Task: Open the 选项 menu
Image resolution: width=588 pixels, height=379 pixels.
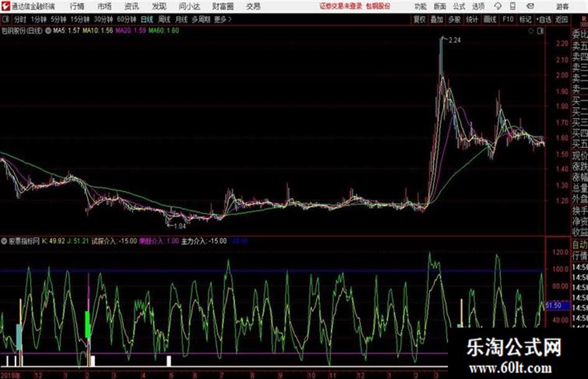Action: pos(478,6)
